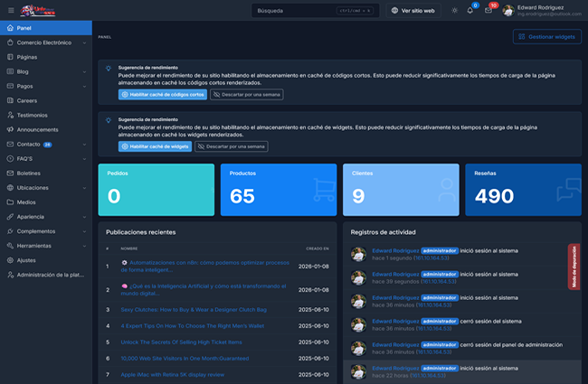Click the Modo de depuración side tab

coord(574,267)
